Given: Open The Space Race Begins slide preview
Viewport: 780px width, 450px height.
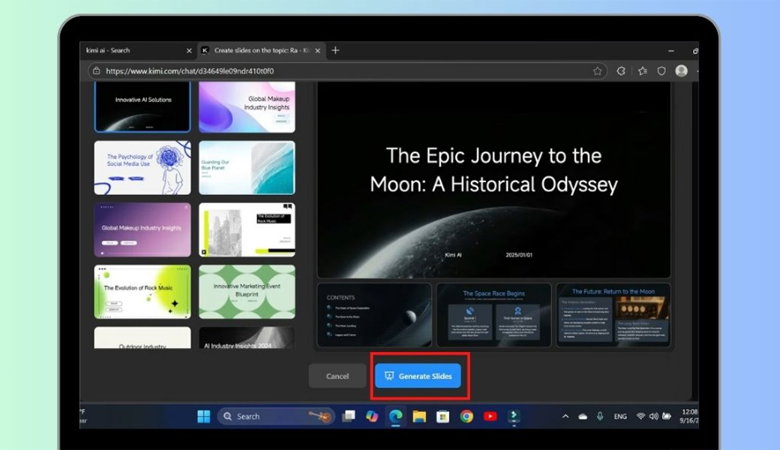Looking at the screenshot, I should pyautogui.click(x=494, y=315).
